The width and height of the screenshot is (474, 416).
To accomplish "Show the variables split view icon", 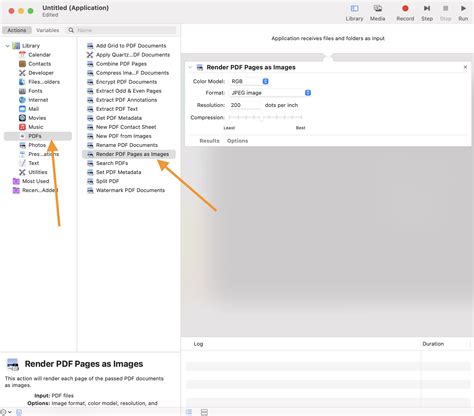I will coord(204,412).
